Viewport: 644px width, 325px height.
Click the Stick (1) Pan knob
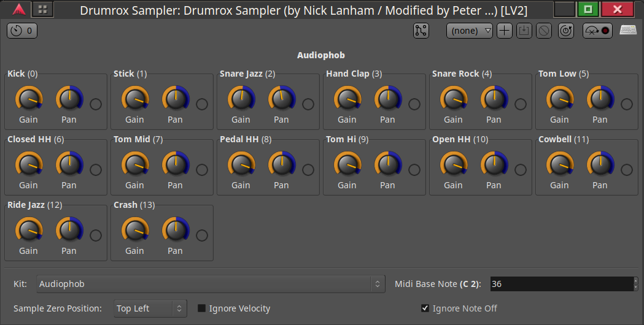(176, 99)
